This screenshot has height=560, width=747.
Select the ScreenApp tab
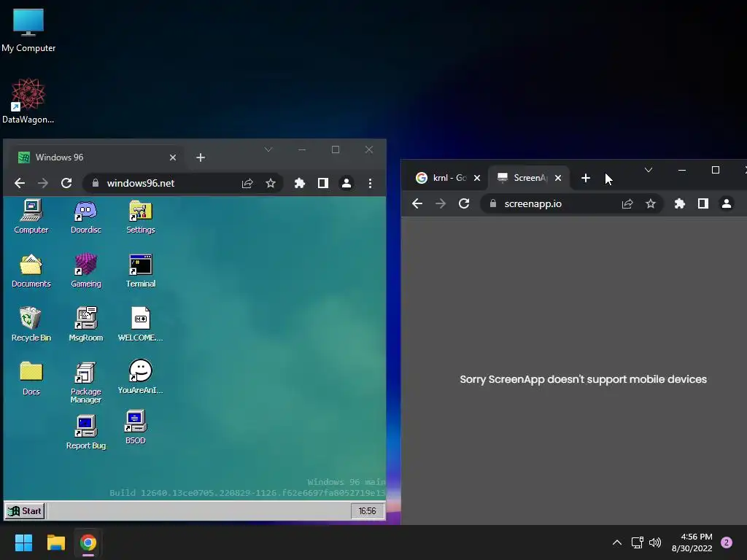pyautogui.click(x=529, y=178)
